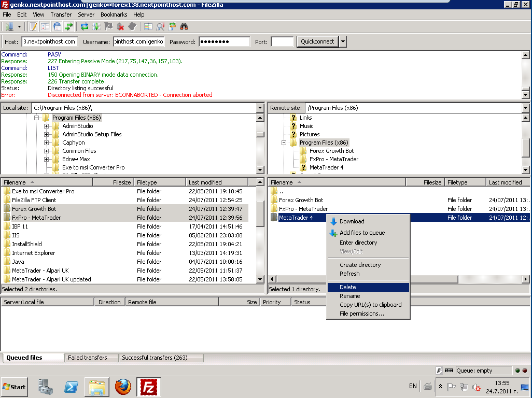Open Firefox from the taskbar
Image resolution: width=532 pixels, height=398 pixels.
123,387
